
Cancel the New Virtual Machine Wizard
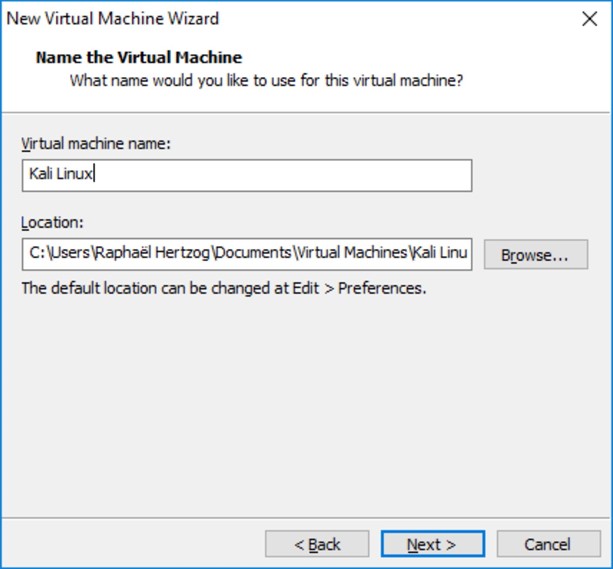pos(547,544)
